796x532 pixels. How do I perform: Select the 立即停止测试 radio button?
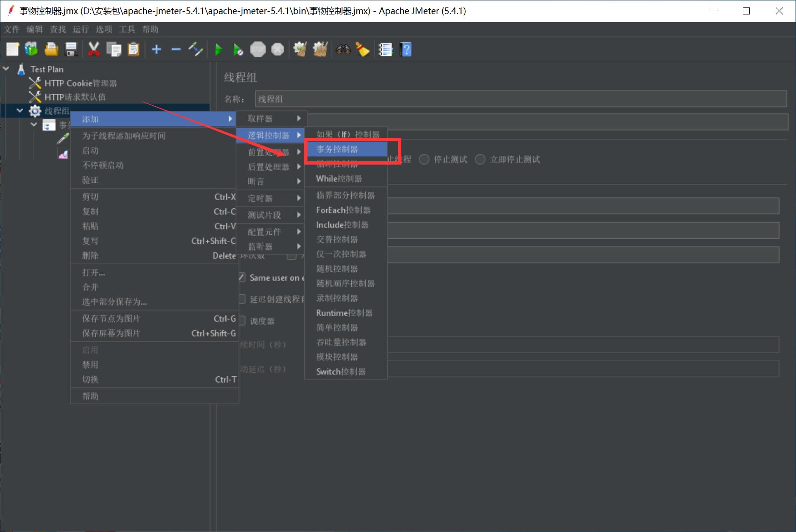pos(480,159)
